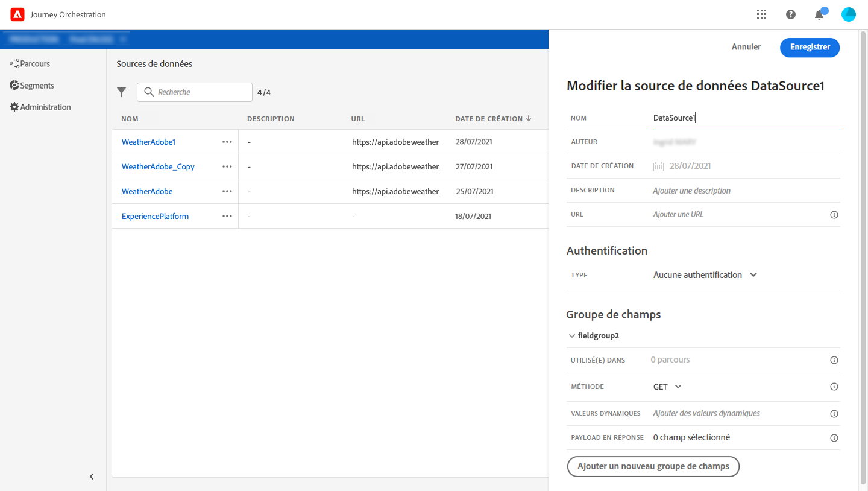Click the URL field info icon
Screen dimensions: 868x491
(834, 215)
